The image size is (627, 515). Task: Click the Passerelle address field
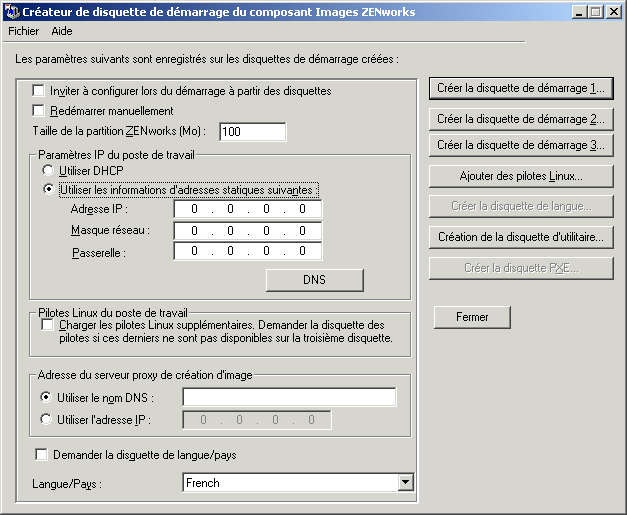click(248, 251)
